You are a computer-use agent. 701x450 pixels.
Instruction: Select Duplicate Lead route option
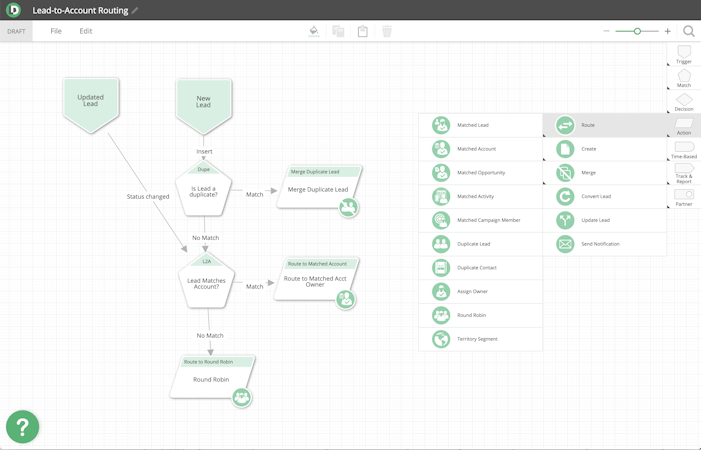pyautogui.click(x=481, y=244)
